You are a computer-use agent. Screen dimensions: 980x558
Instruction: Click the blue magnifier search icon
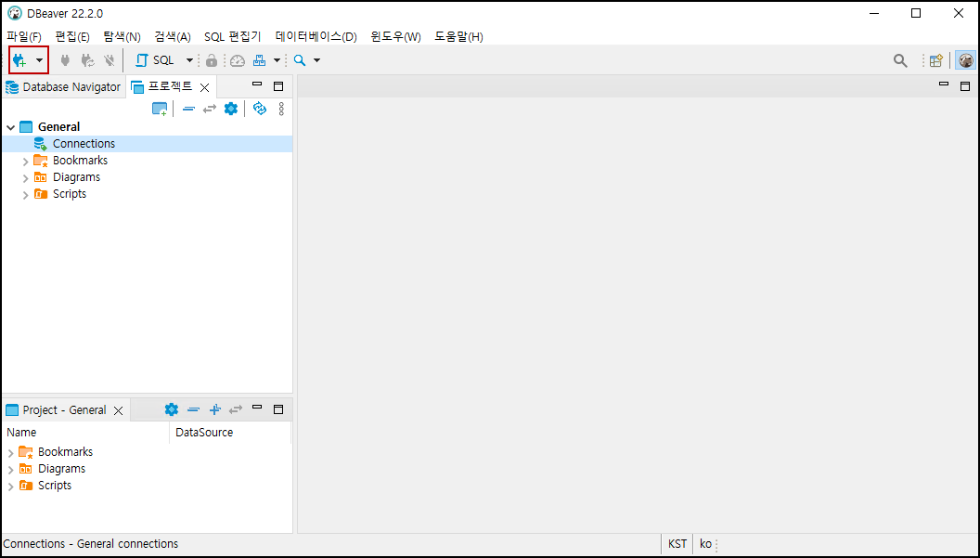pyautogui.click(x=300, y=60)
